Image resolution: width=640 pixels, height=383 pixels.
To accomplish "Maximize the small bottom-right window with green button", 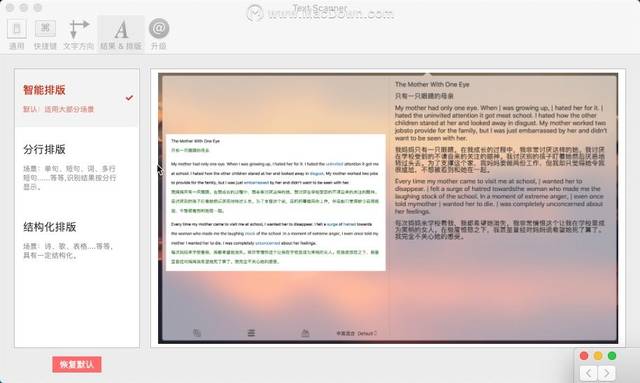I will 612,356.
